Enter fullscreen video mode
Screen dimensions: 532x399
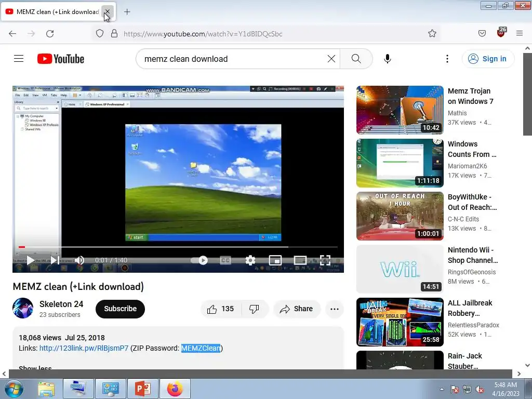pos(325,260)
